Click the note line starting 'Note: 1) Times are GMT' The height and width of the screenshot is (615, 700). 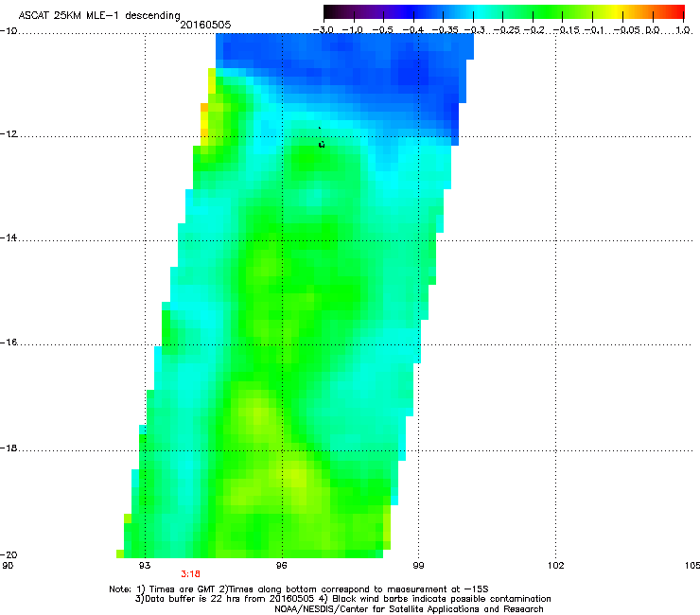(299, 589)
